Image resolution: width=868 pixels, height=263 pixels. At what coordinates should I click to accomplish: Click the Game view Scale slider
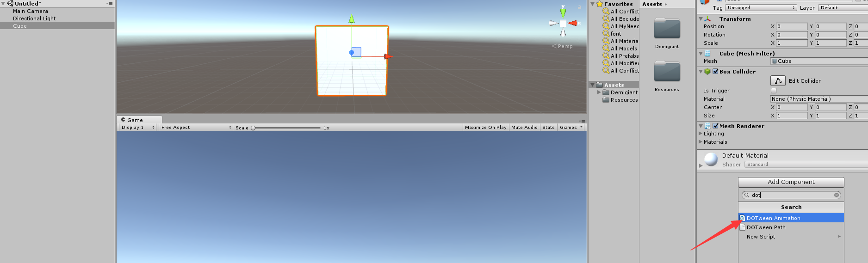286,128
